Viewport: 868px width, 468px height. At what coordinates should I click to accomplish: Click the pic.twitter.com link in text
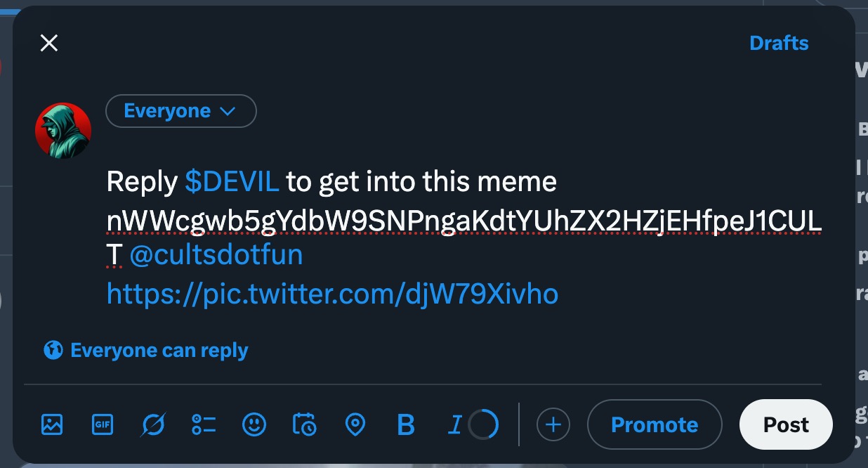tap(332, 292)
